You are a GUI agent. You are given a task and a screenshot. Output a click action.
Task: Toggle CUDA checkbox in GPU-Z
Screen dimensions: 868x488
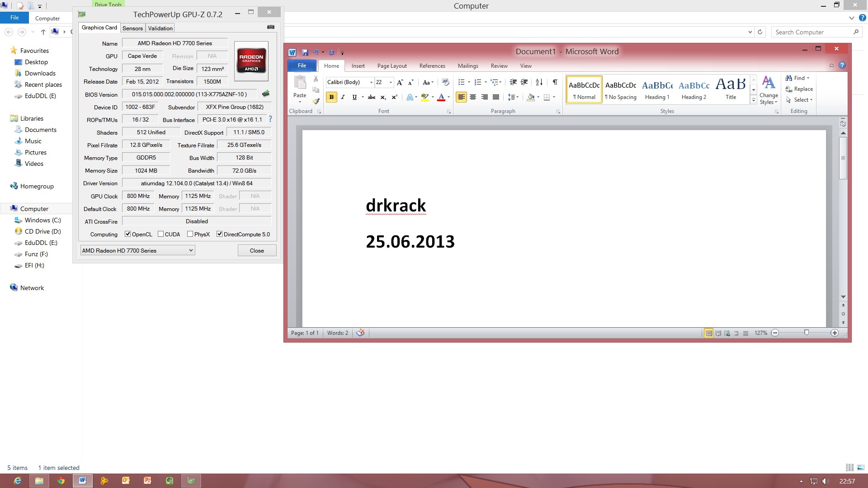point(160,234)
